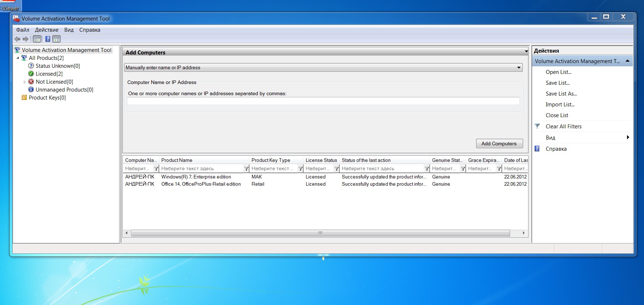The image size is (644, 305).
Task: Toggle the action pane toolbar icon
Action: pos(57,39)
